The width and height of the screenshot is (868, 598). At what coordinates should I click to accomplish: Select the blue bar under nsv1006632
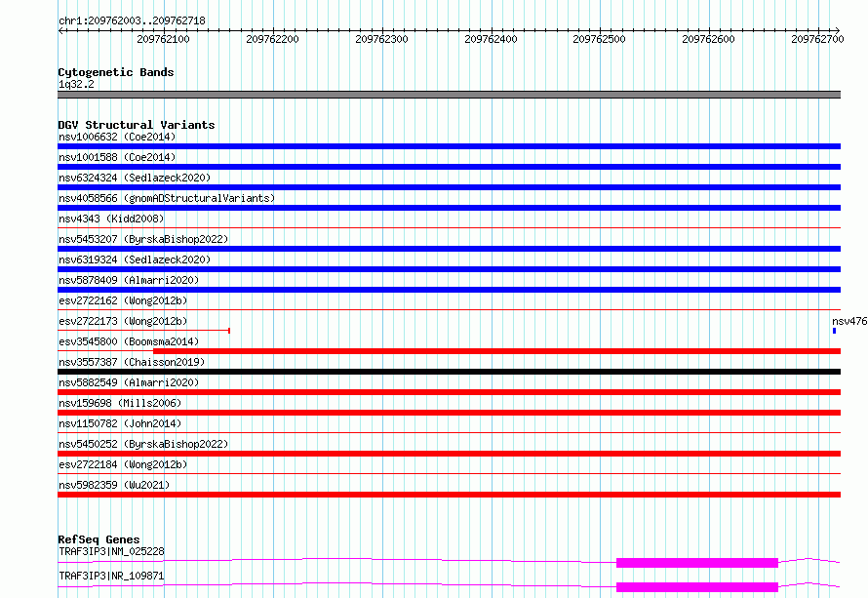449,146
